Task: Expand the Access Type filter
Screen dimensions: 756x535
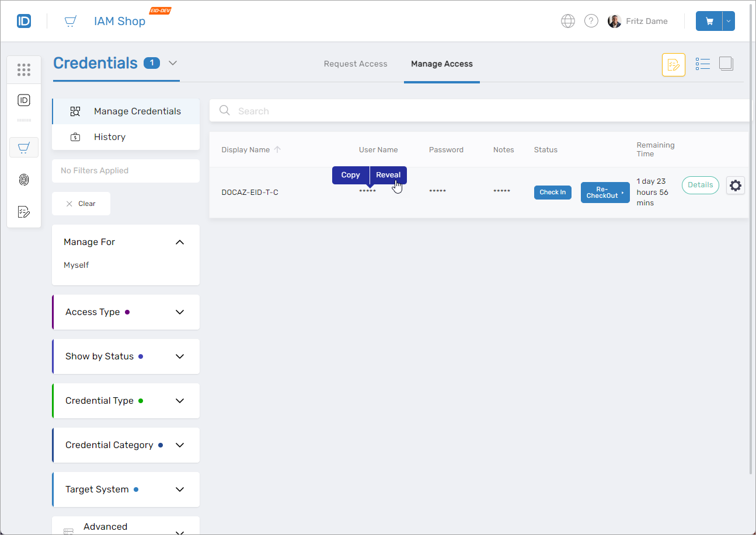Action: coord(180,312)
